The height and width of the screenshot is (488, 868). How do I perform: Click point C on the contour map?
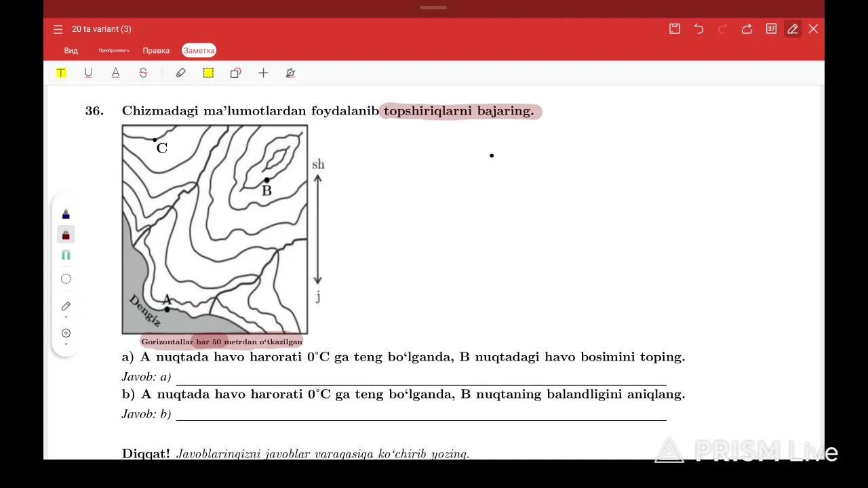pos(155,140)
